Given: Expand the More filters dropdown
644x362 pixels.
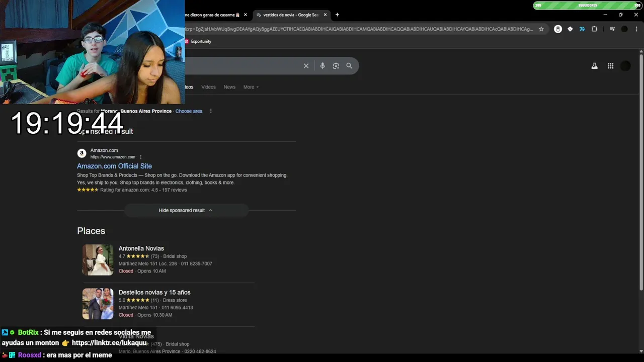Looking at the screenshot, I should coord(251,87).
